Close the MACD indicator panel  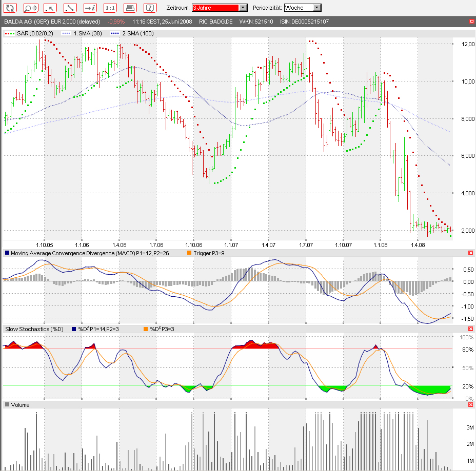click(470, 253)
